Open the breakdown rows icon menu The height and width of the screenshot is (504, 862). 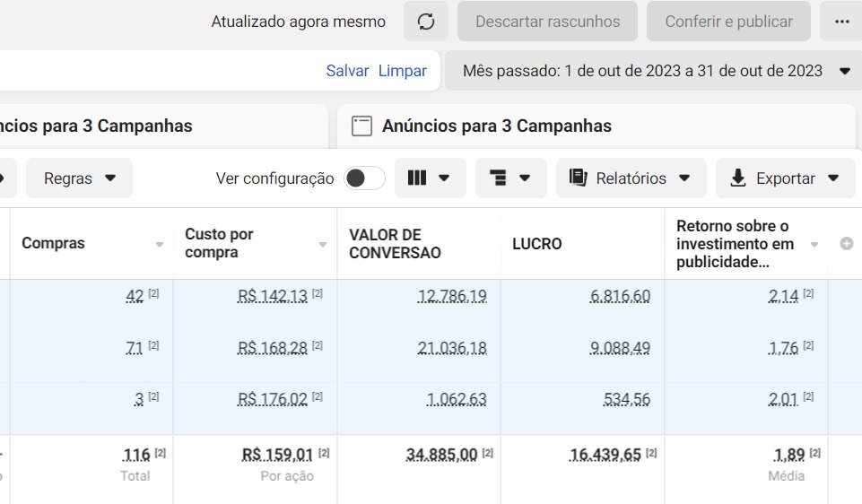(x=510, y=178)
